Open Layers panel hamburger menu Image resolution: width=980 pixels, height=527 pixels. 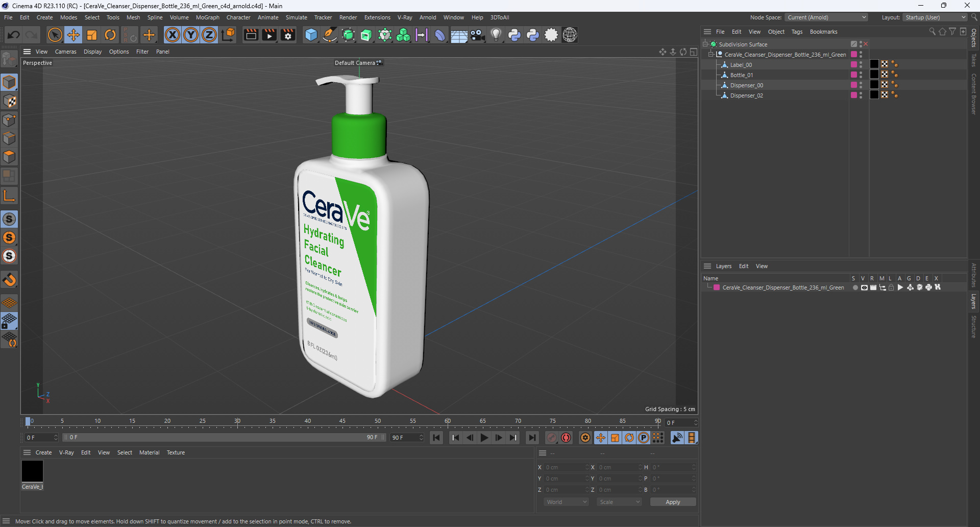[707, 266]
